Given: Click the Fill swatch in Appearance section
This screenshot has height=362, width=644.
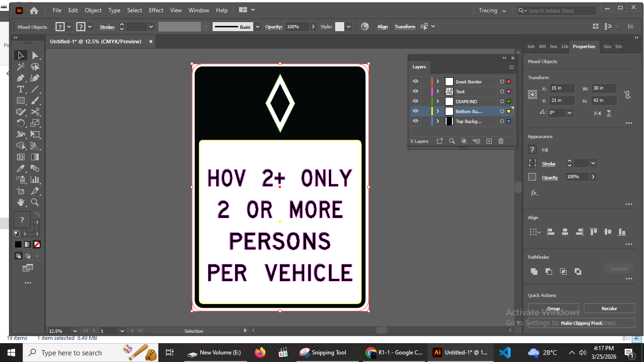Looking at the screenshot, I should [532, 150].
